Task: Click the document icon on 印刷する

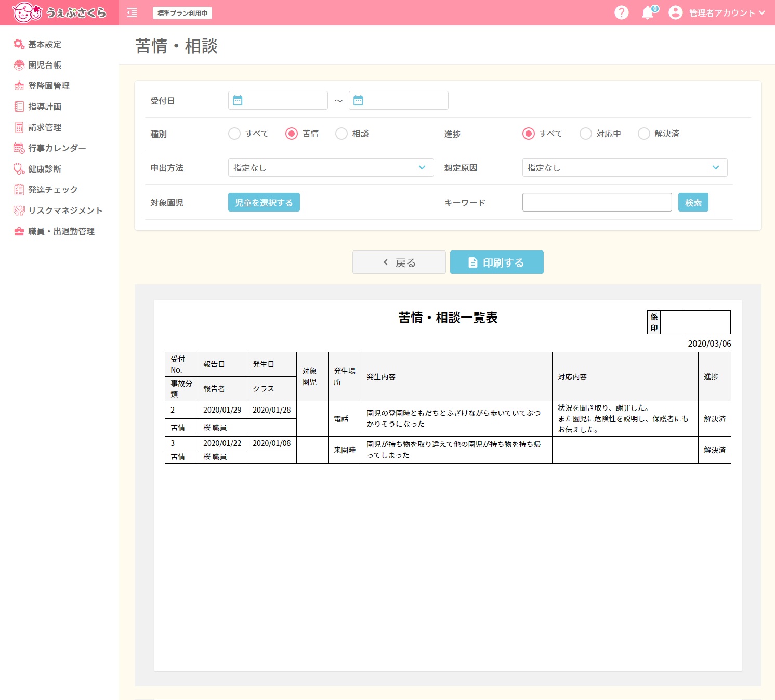Action: click(473, 262)
